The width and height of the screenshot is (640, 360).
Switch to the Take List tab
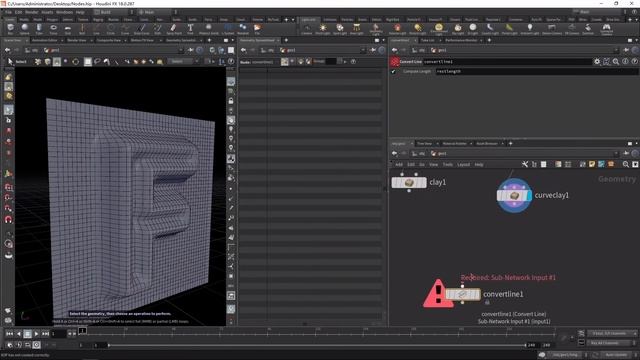(427, 40)
